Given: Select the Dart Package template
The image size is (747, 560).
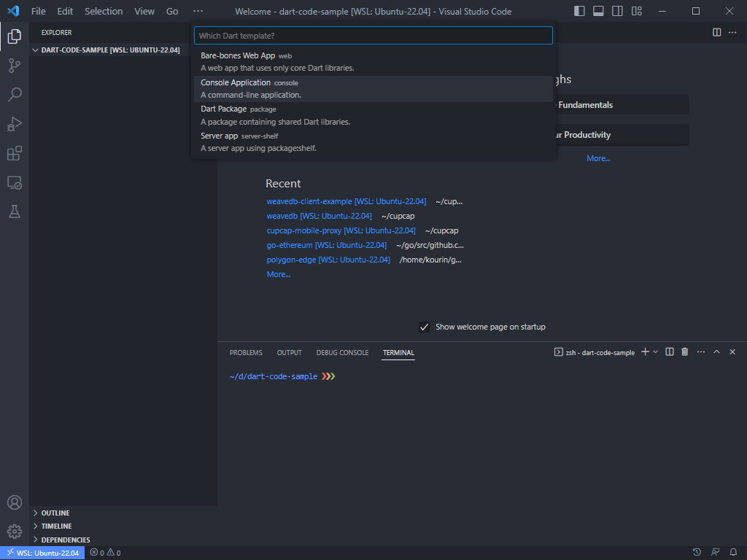Looking at the screenshot, I should click(x=373, y=115).
